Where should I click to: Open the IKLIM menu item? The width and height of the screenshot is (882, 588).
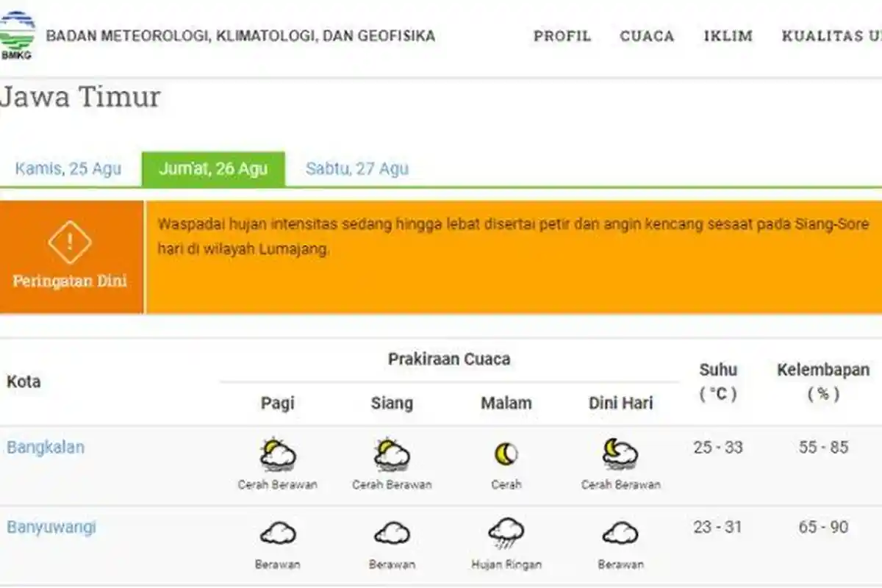pyautogui.click(x=728, y=36)
